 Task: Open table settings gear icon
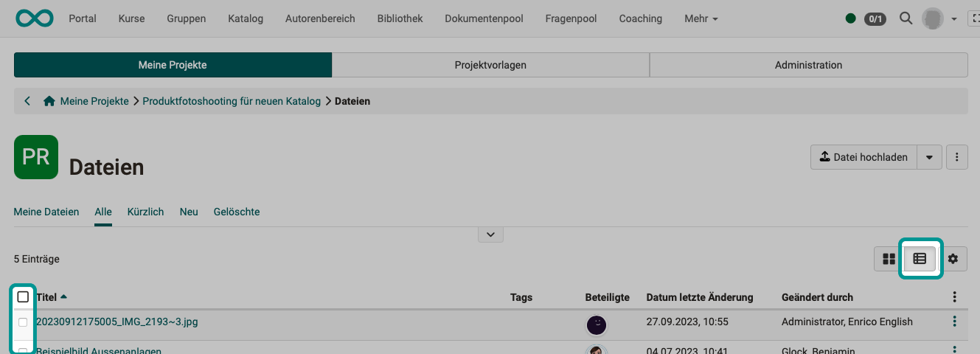[x=953, y=259]
